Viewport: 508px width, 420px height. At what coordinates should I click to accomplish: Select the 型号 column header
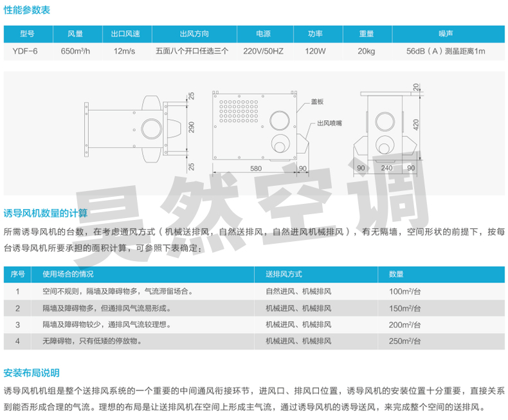click(x=26, y=34)
